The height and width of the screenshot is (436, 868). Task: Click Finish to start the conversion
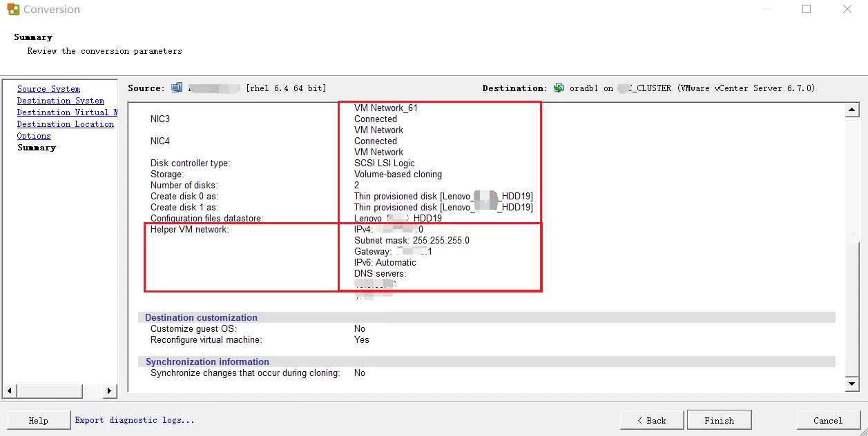pos(719,420)
